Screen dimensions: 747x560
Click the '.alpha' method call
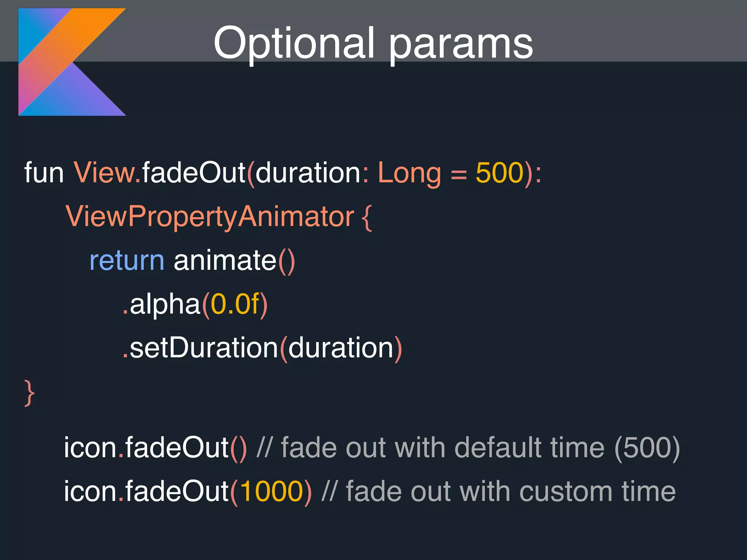pyautogui.click(x=162, y=304)
